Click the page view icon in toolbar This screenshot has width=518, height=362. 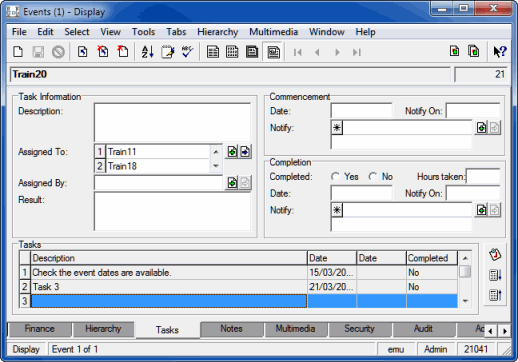click(252, 52)
